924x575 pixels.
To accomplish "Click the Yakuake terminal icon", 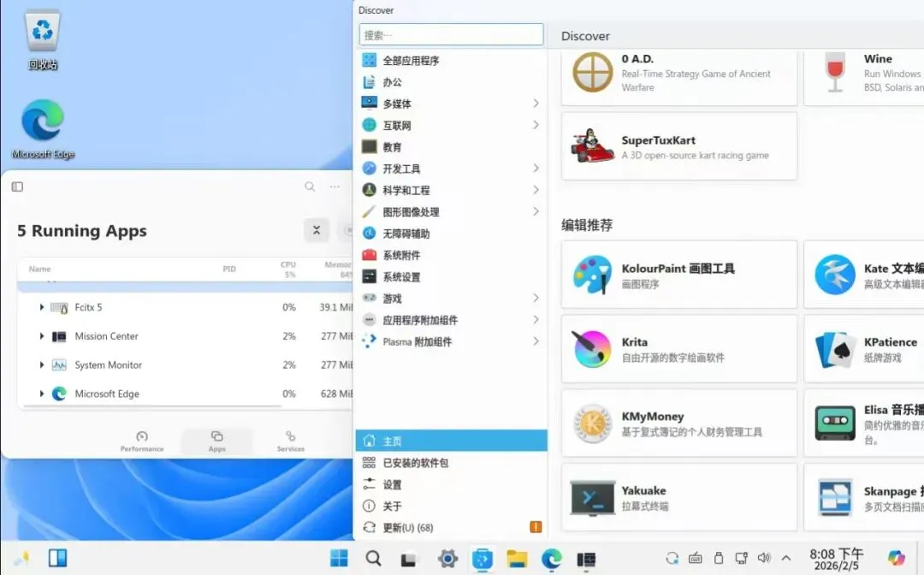I will coord(592,497).
